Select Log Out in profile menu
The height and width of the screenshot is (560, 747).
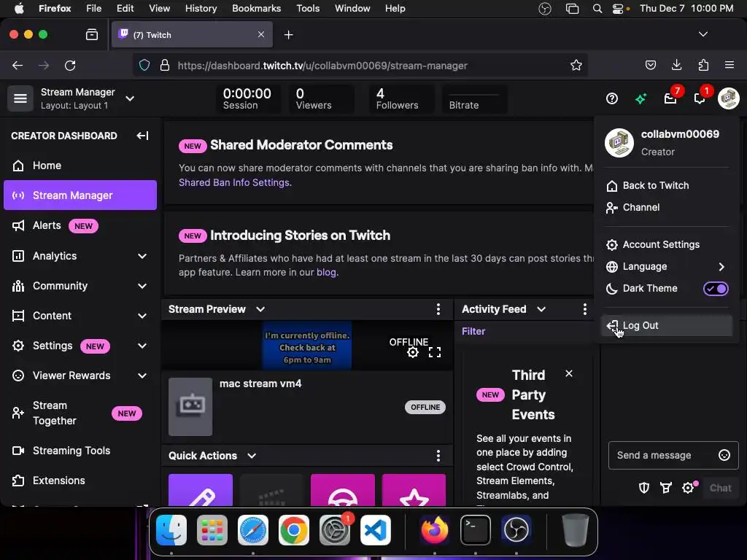[666, 326]
